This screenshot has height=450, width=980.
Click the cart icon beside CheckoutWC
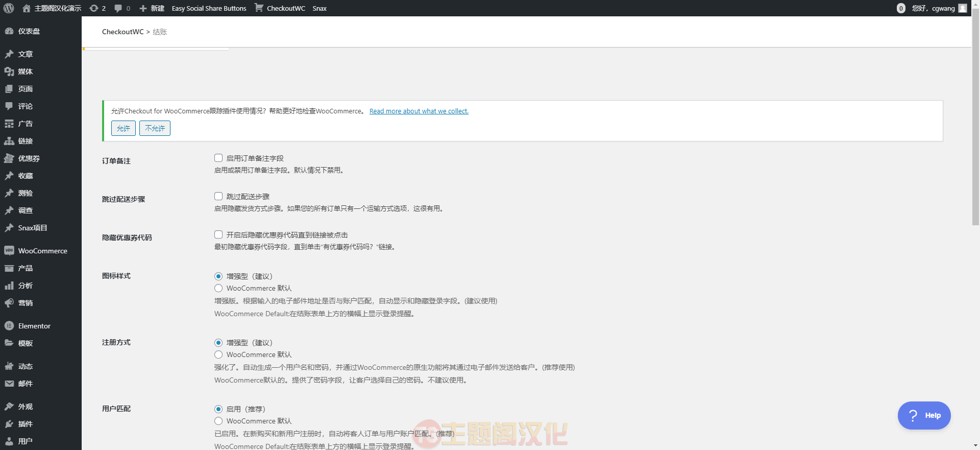click(x=259, y=8)
